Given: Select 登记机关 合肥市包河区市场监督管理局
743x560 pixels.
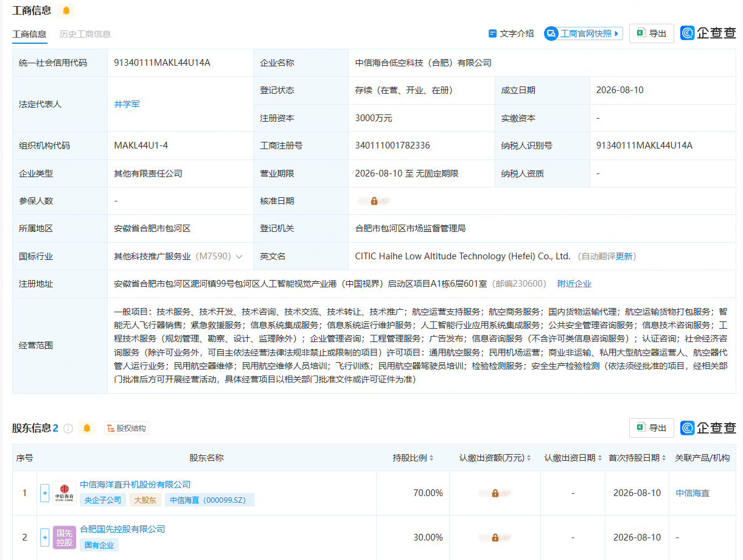Looking at the screenshot, I should (411, 228).
